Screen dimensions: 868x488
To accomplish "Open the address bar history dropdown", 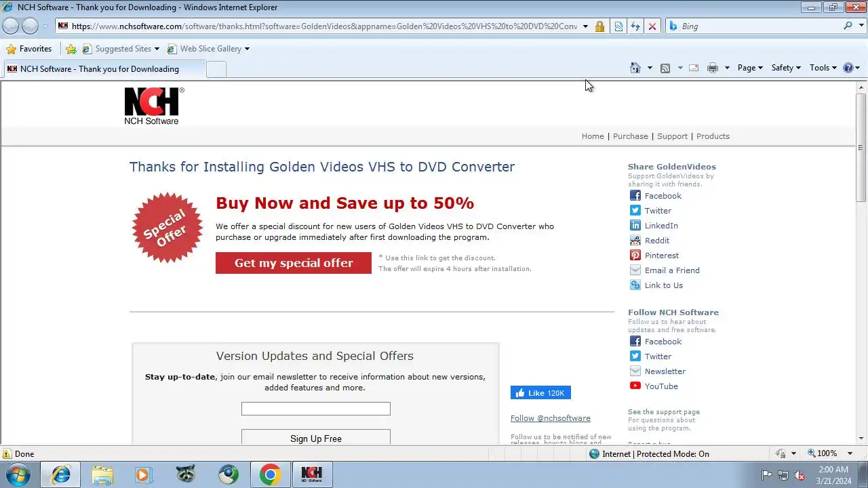I will pyautogui.click(x=585, y=26).
